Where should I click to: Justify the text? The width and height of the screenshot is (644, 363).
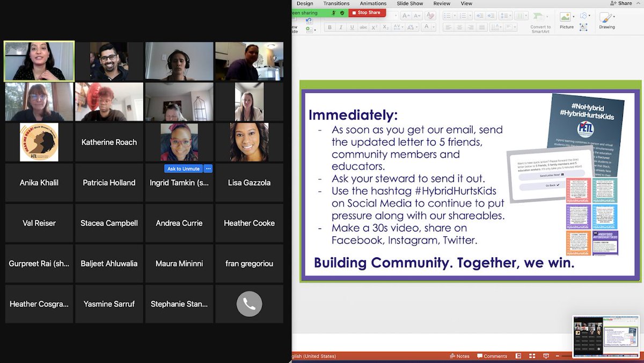482,27
